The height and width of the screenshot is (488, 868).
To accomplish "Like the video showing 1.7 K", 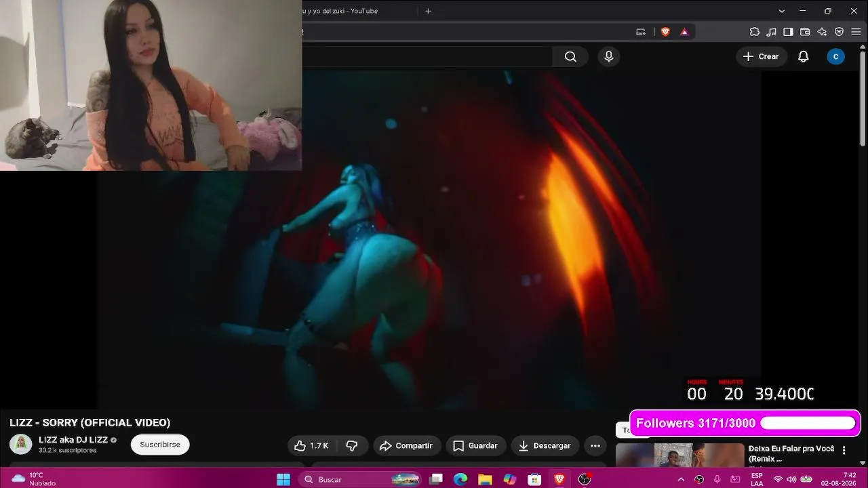I will [313, 446].
